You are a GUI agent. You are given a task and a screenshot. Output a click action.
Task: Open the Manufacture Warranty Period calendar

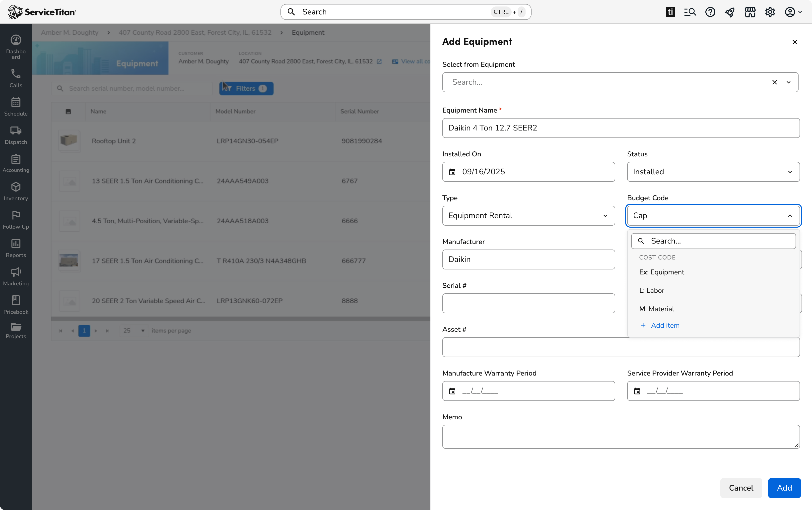(x=452, y=391)
